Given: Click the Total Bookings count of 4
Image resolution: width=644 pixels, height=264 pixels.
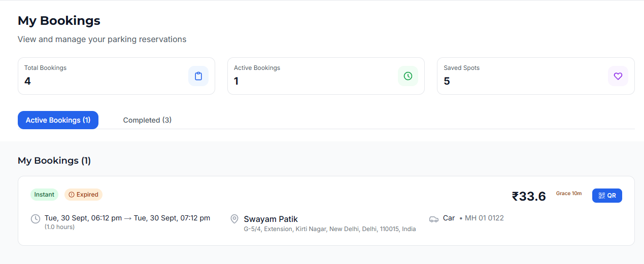Looking at the screenshot, I should 27,81.
